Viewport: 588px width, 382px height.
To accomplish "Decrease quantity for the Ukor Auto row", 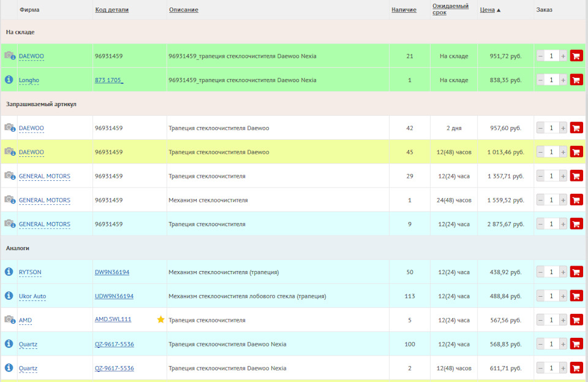I will click(x=540, y=296).
